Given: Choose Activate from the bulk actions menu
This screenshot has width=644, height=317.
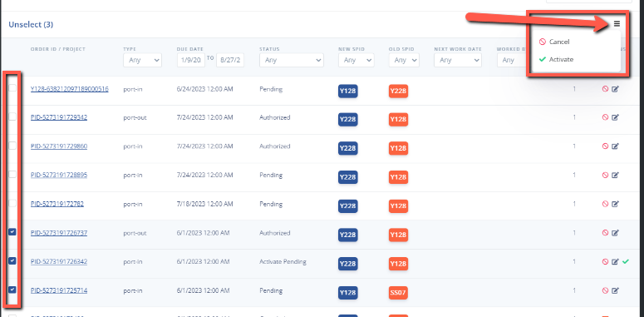Looking at the screenshot, I should pos(556,60).
